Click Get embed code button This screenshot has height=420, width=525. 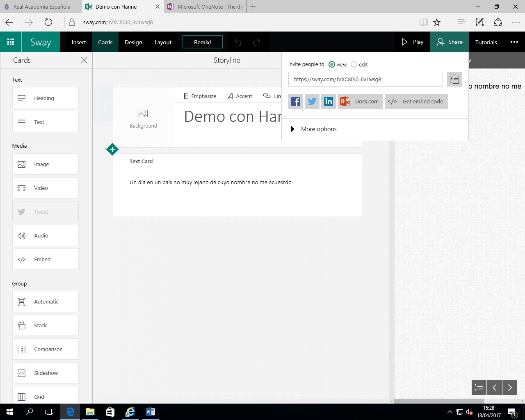point(416,101)
